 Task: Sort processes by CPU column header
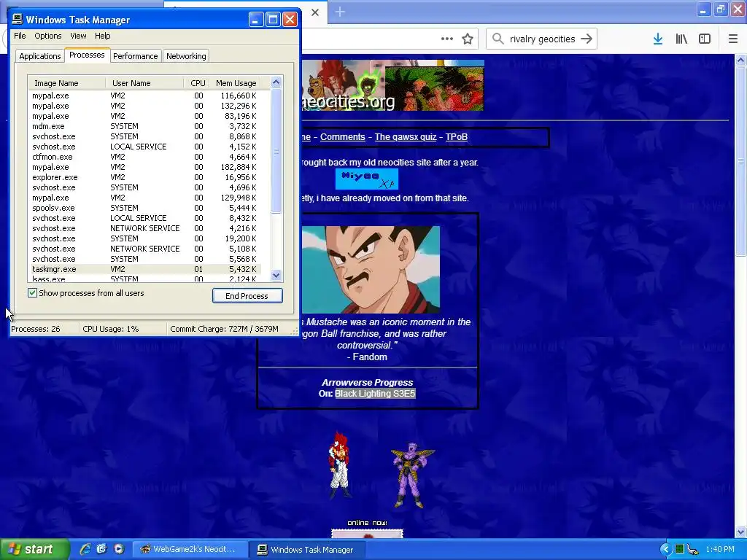pos(197,83)
